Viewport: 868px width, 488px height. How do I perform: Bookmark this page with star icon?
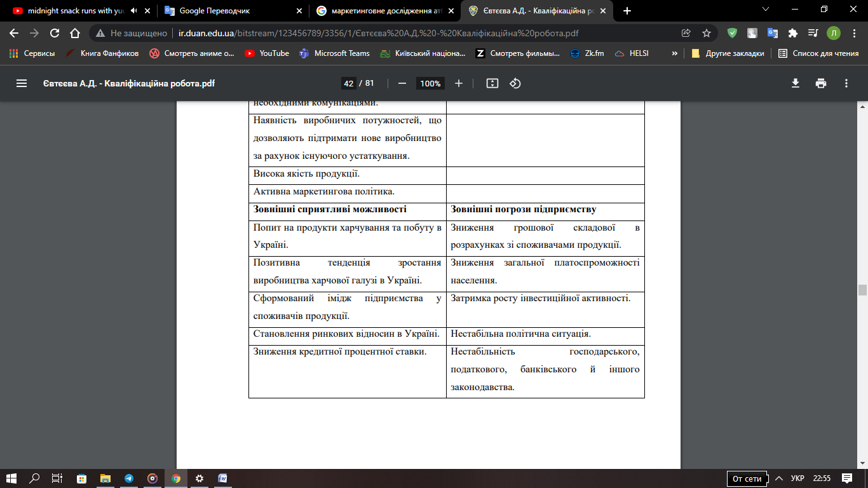click(707, 33)
